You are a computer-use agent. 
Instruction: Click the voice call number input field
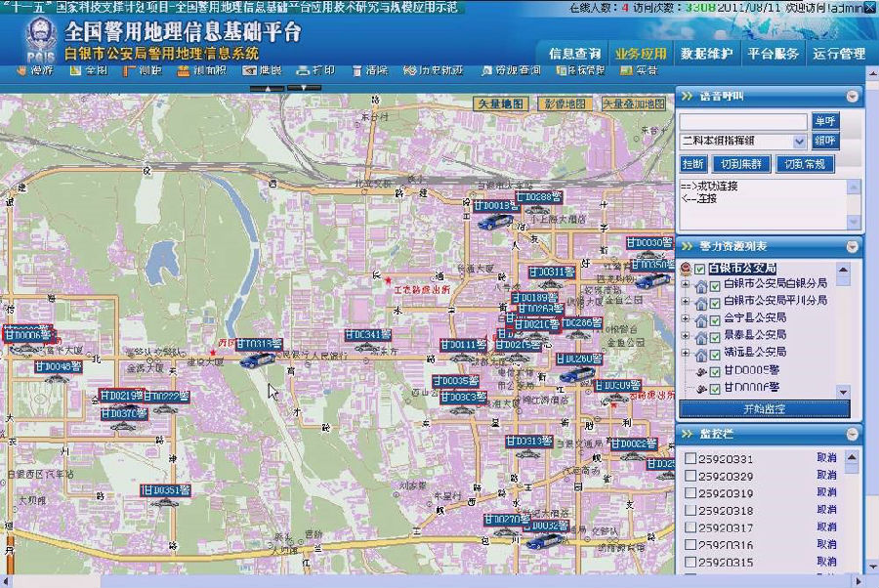[x=743, y=121]
